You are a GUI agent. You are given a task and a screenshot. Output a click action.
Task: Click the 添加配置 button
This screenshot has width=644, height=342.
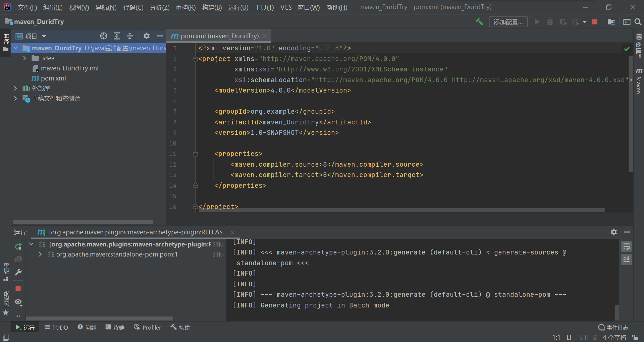[x=508, y=21]
